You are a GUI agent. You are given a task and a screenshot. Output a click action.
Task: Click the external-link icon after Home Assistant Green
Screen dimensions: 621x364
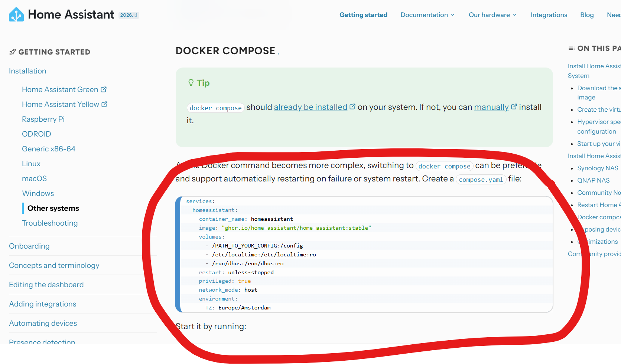(104, 89)
